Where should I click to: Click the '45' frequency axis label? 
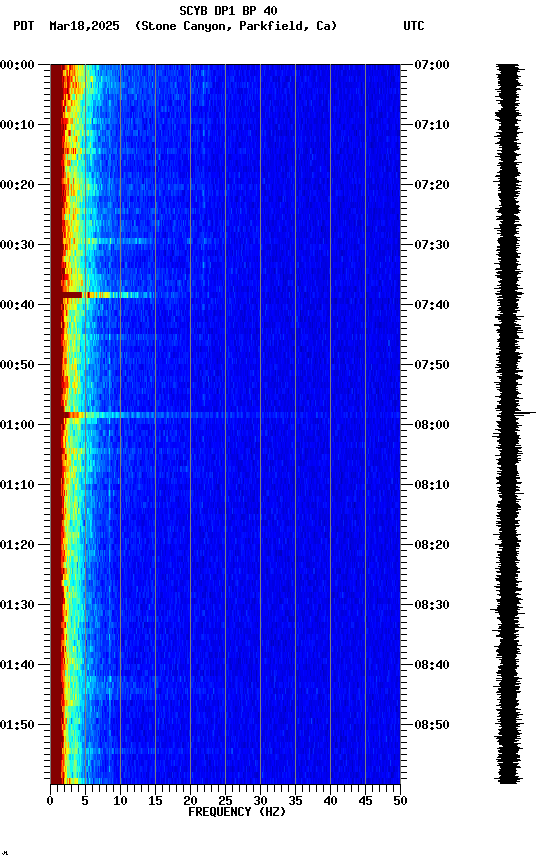365,801
